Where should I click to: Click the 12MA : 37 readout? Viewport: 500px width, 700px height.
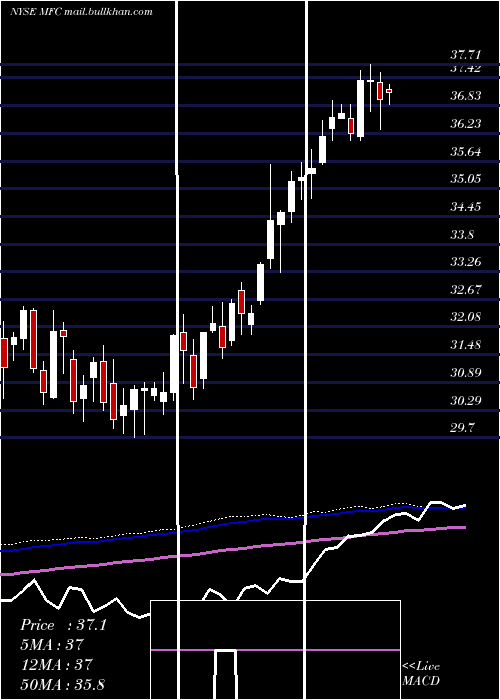coord(56,664)
